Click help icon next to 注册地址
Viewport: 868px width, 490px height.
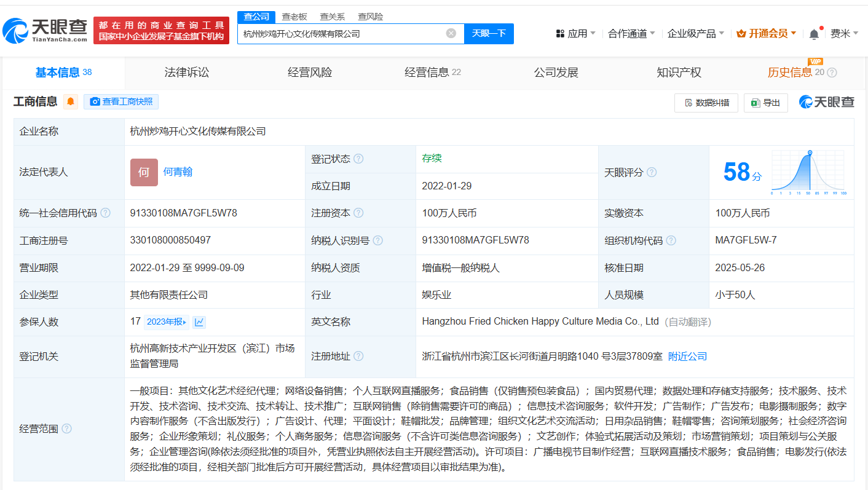(x=358, y=356)
